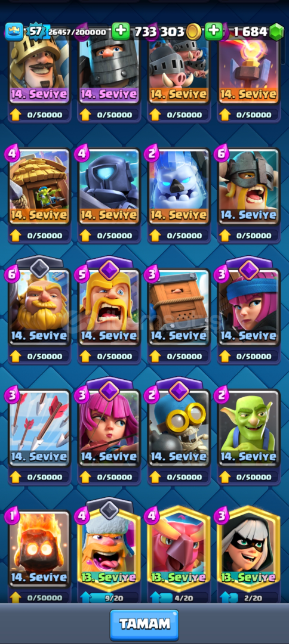
Task: Click the green gem icon
Action: pyautogui.click(x=276, y=32)
